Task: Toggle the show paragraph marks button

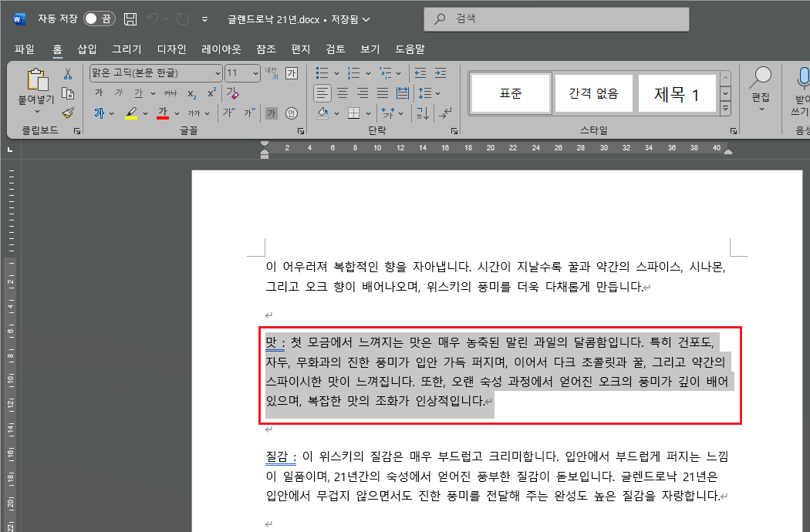Action: [445, 114]
